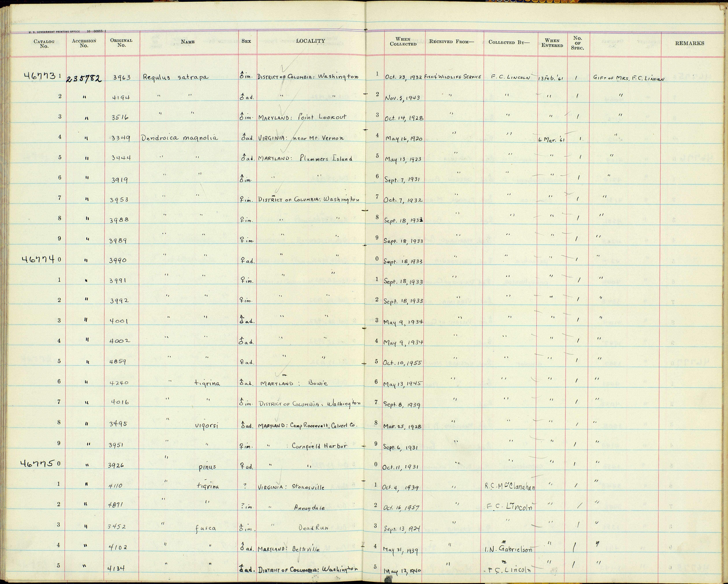Image resolution: width=728 pixels, height=584 pixels.
Task: Click the "Original No." column header
Action: point(121,43)
